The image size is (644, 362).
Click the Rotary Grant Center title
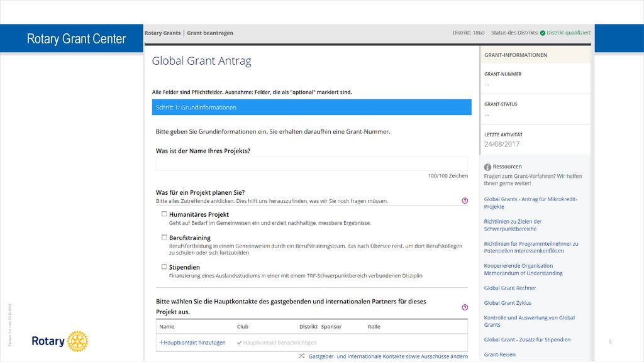click(x=76, y=38)
